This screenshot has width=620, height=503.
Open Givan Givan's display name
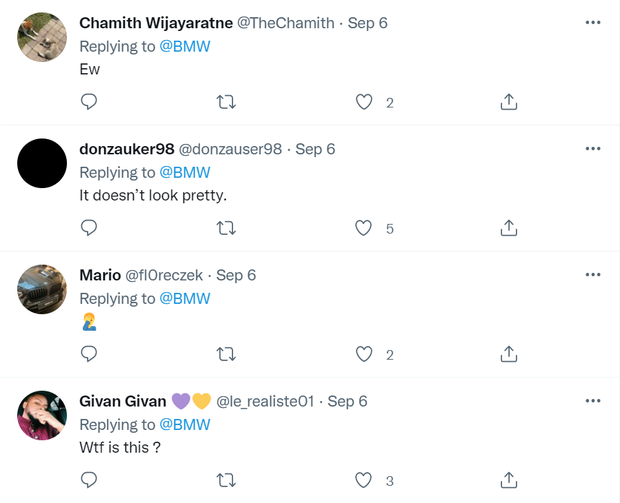[122, 401]
